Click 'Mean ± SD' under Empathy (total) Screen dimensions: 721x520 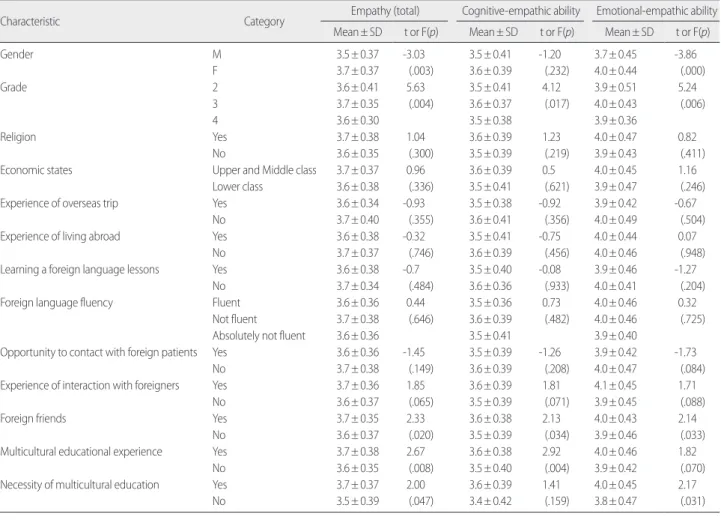coord(357,32)
